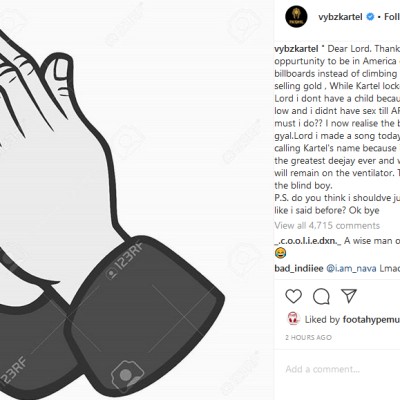Click the laughing emoji in comment
This screenshot has height=400, width=400.
click(x=281, y=254)
